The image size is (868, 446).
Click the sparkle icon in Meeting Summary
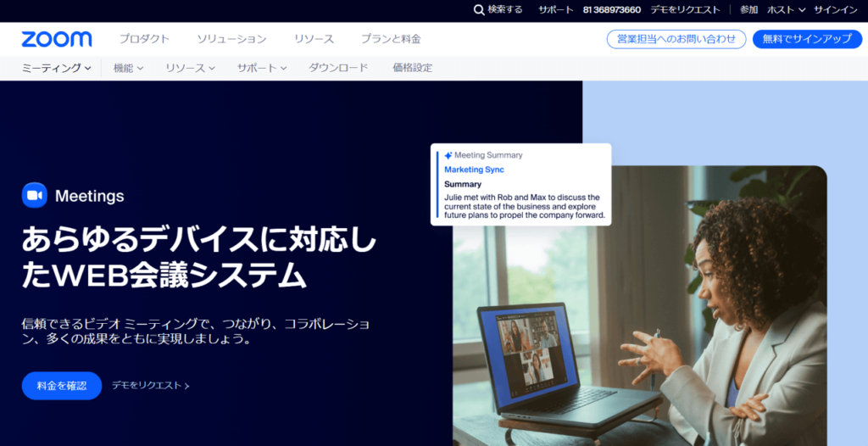coord(448,156)
